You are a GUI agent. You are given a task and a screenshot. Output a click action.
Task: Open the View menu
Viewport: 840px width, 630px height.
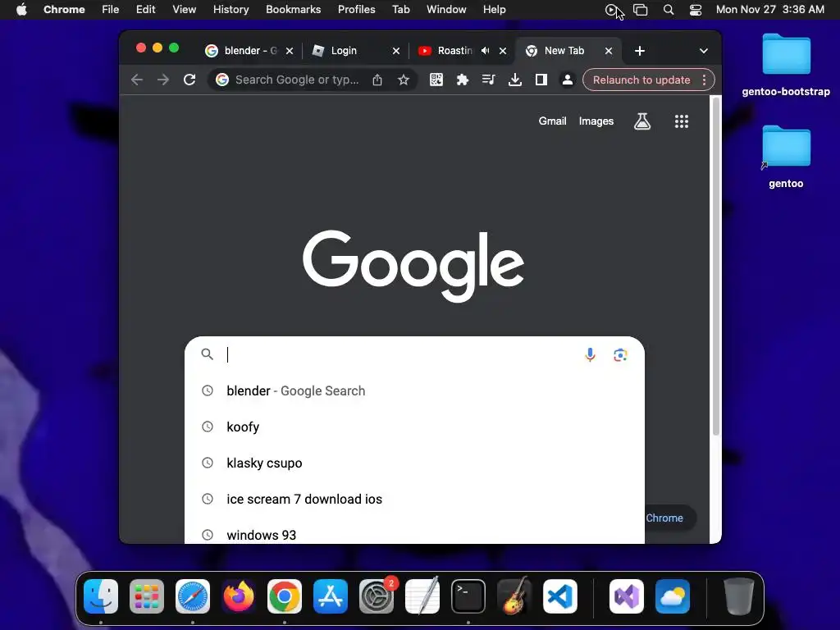tap(184, 9)
